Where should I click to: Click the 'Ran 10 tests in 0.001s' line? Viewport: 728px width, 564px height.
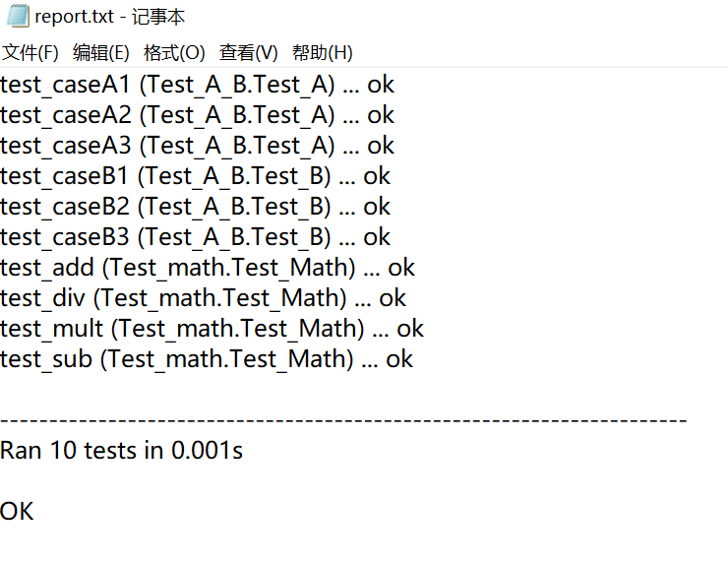[121, 451]
